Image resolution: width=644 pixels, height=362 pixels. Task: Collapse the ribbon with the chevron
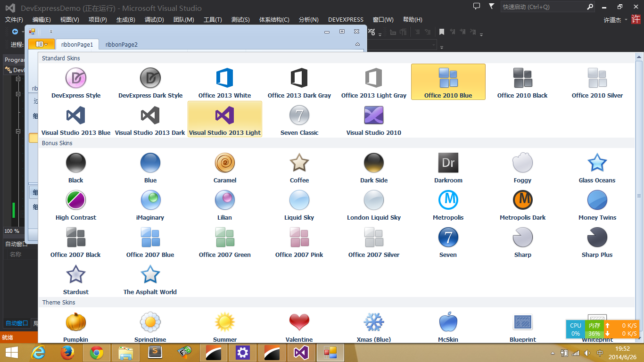pos(357,44)
